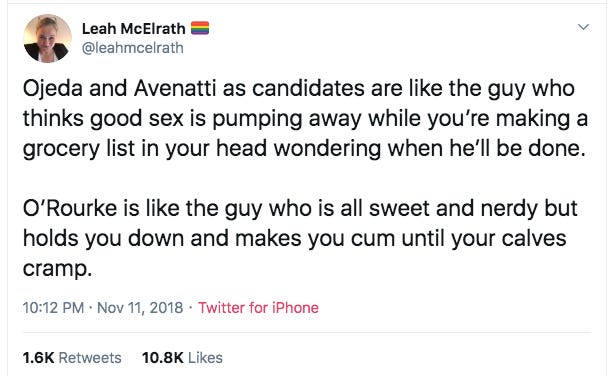Click the Retweets label word
Image resolution: width=610 pixels, height=376 pixels.
[x=90, y=358]
